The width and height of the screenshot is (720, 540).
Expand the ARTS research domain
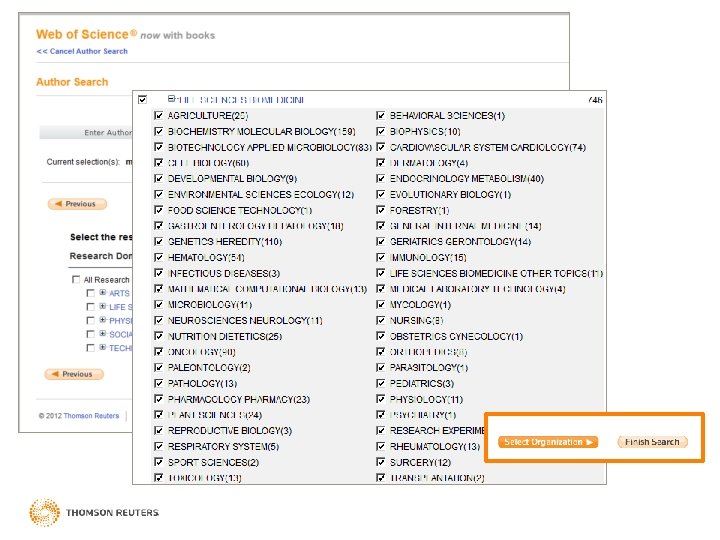click(103, 292)
